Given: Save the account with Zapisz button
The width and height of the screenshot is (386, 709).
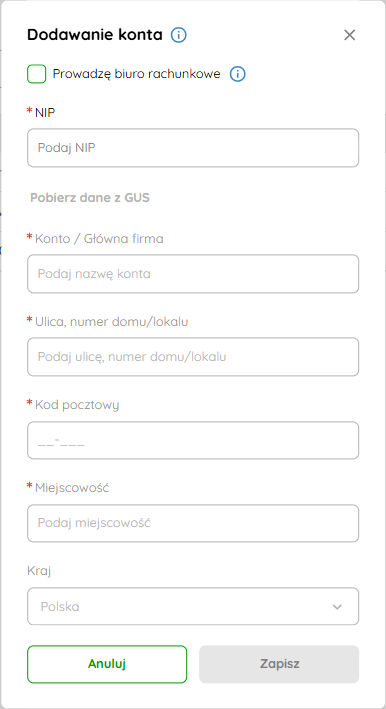Looking at the screenshot, I should tap(279, 664).
